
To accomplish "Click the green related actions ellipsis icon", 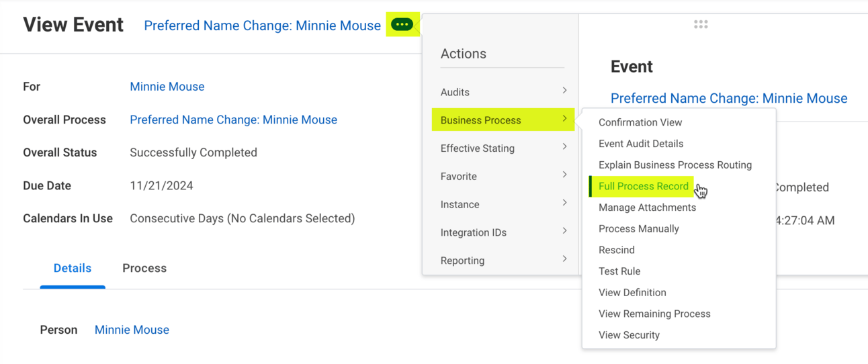I will pos(402,25).
